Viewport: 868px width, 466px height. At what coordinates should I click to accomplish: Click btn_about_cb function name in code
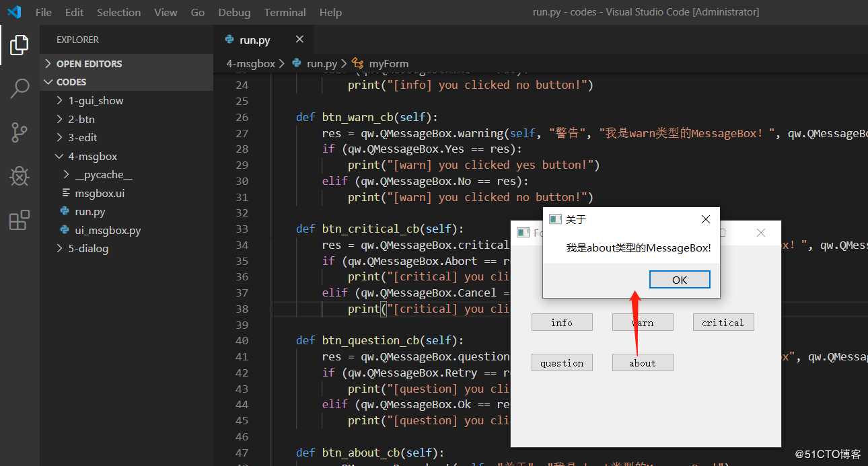pos(361,453)
